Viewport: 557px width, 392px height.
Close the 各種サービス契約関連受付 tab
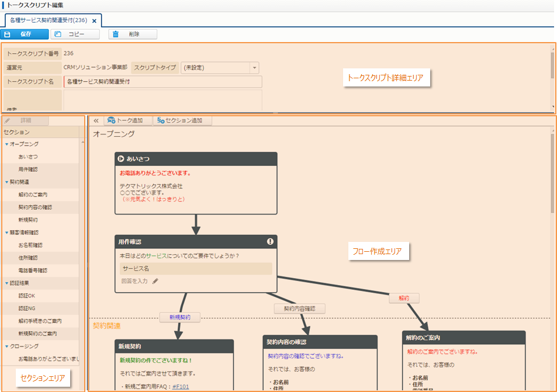point(95,21)
